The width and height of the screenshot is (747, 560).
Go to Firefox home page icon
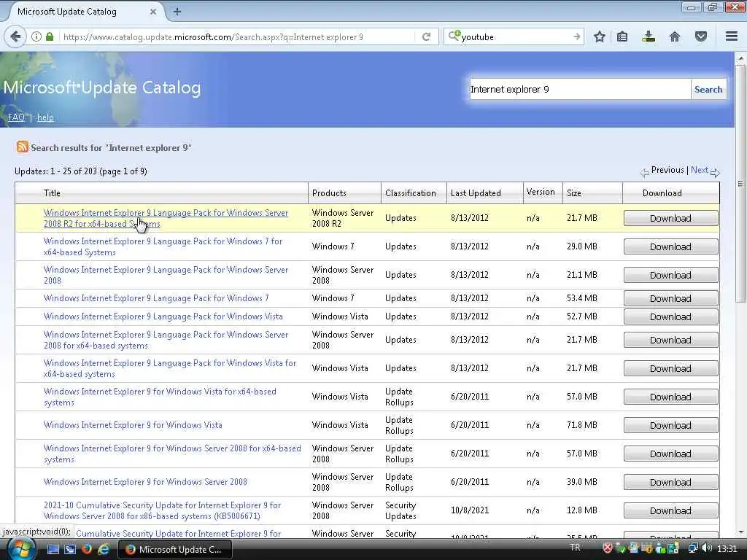[675, 36]
